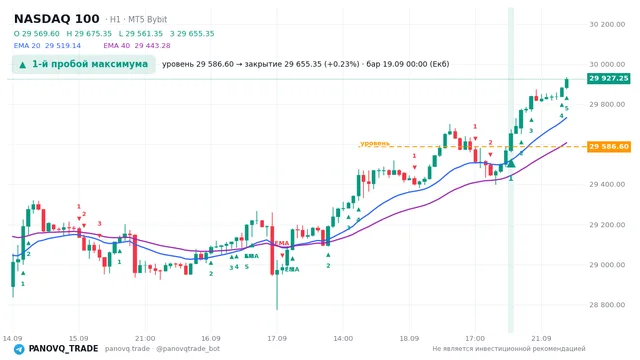The image size is (640, 360).
Task: Click the 21.09 date on the time axis
Action: (x=541, y=338)
